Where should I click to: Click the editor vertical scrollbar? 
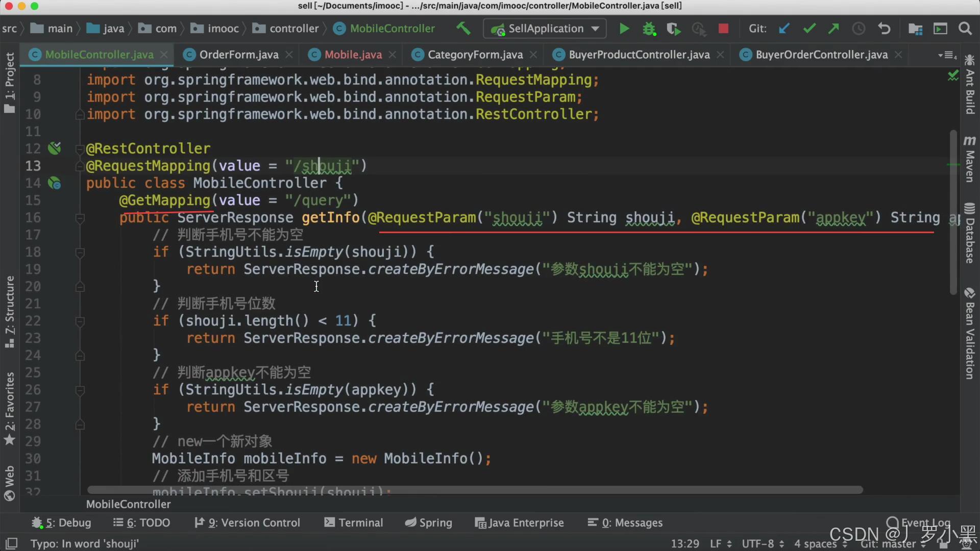[x=953, y=212]
